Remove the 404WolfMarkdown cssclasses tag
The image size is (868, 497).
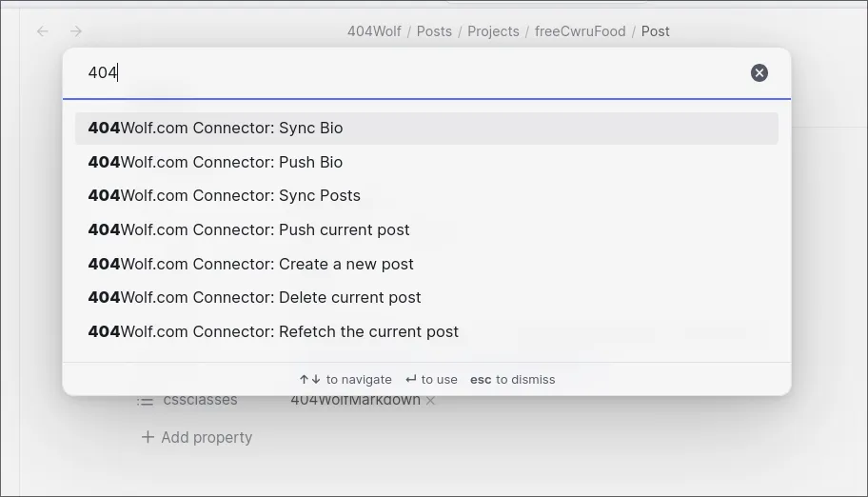point(430,401)
